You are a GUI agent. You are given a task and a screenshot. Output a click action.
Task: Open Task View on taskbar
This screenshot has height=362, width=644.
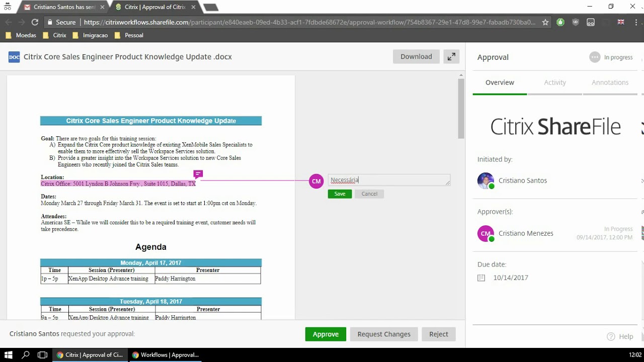click(x=43, y=355)
